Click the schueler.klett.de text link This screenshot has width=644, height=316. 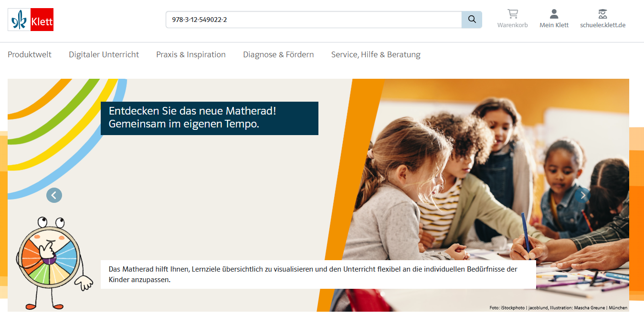603,25
